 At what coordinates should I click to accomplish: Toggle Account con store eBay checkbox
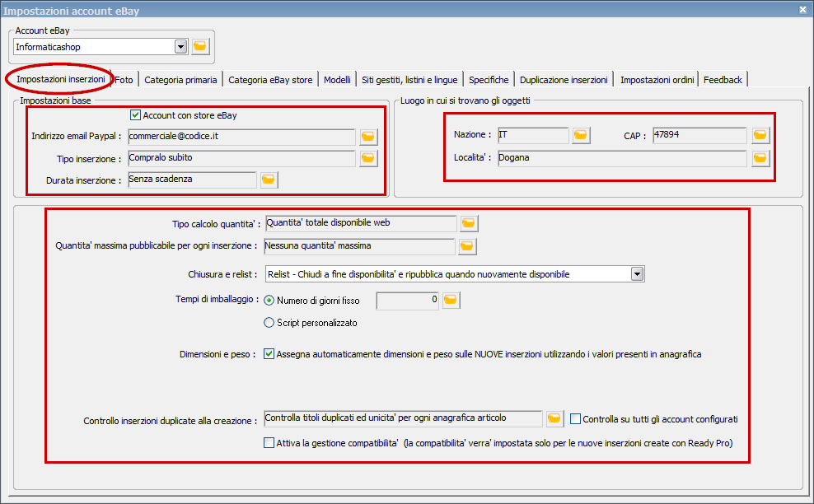click(x=135, y=115)
